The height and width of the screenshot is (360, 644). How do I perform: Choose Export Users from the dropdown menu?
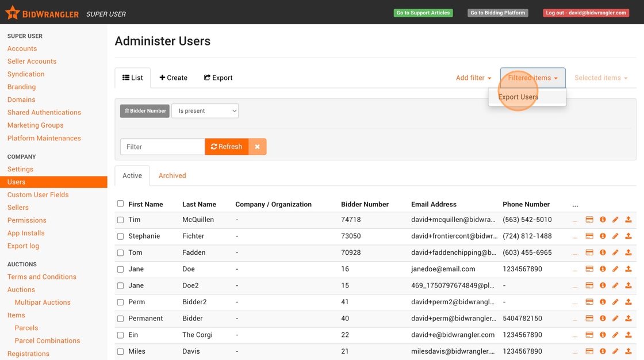tap(519, 97)
